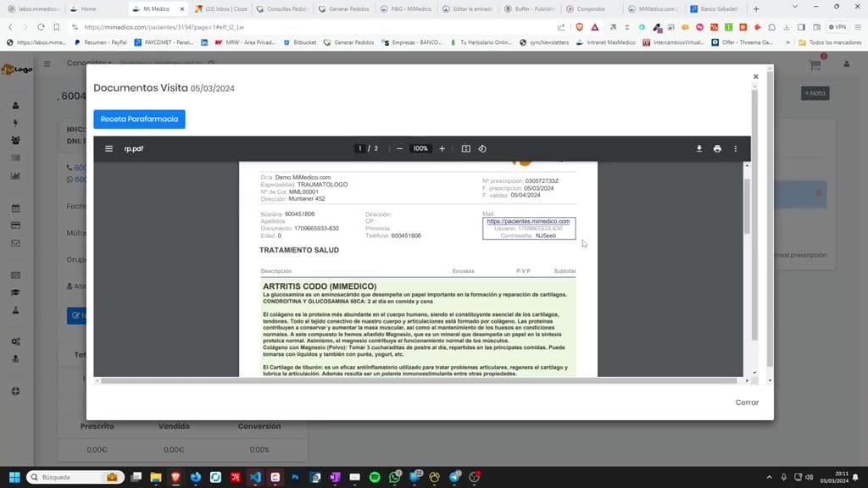
Task: Click the fit to page icon
Action: click(465, 148)
